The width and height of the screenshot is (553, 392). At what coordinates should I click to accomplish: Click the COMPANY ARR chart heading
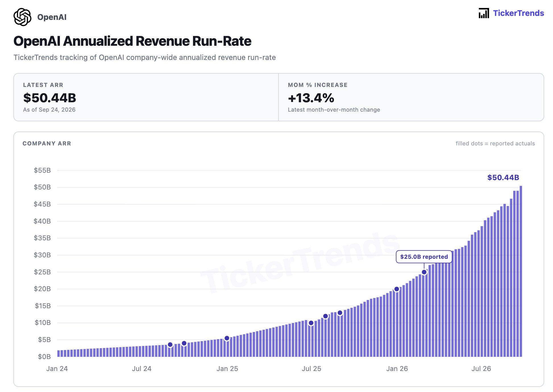47,143
